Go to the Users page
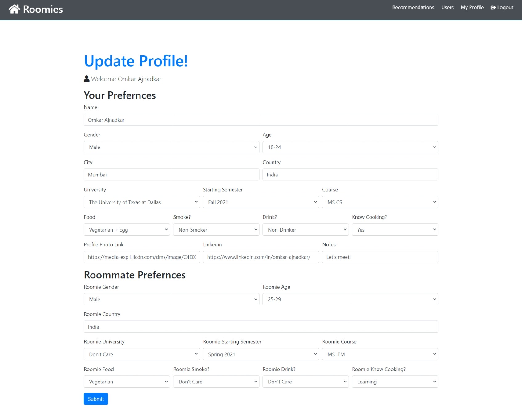Image resolution: width=522 pixels, height=420 pixels. pos(447,7)
